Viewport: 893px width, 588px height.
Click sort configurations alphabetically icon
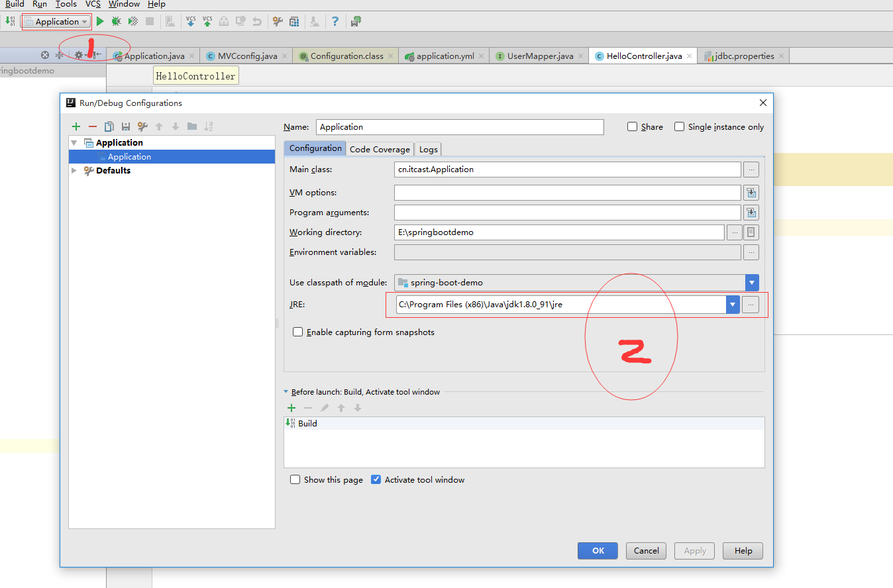tap(209, 126)
